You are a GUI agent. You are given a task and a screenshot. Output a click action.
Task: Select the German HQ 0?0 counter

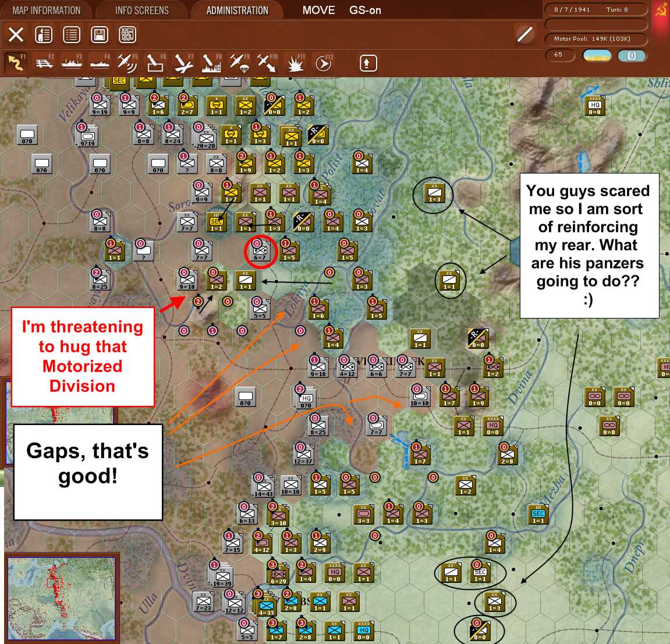(x=305, y=398)
